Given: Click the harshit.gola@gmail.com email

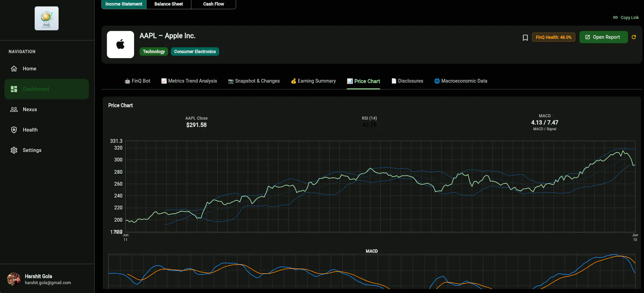Looking at the screenshot, I should click(48, 283).
